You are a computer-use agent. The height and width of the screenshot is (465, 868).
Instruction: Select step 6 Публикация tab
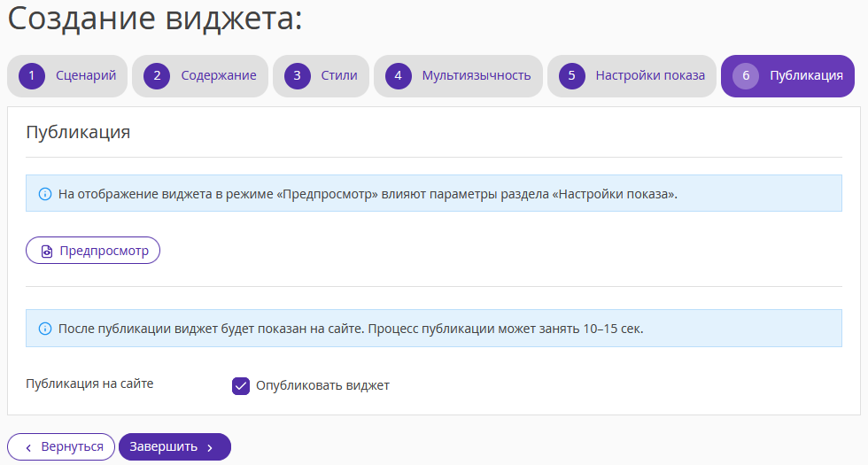787,76
